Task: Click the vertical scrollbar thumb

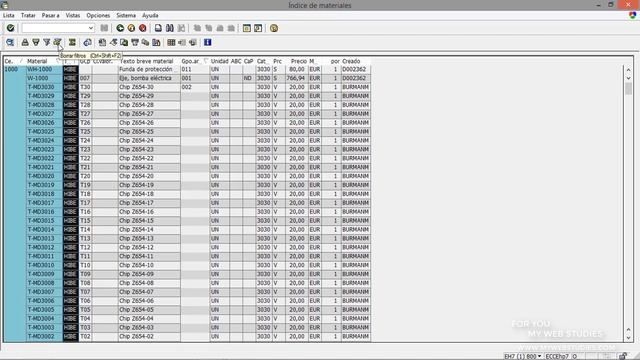Action: coord(629,89)
